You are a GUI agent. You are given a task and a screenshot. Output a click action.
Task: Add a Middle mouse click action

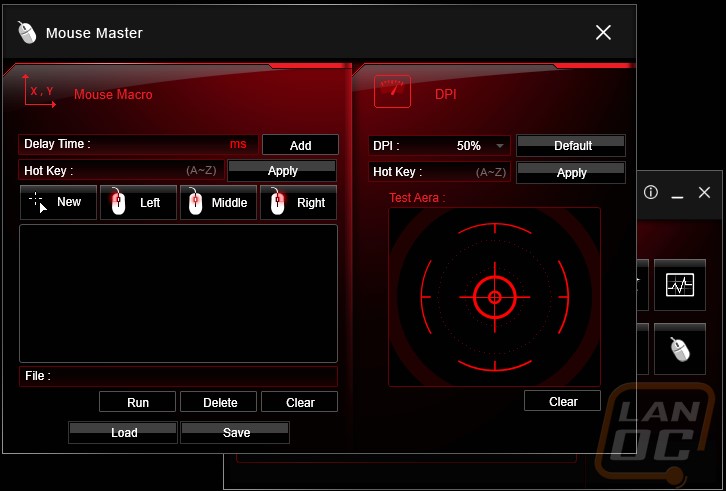point(218,202)
